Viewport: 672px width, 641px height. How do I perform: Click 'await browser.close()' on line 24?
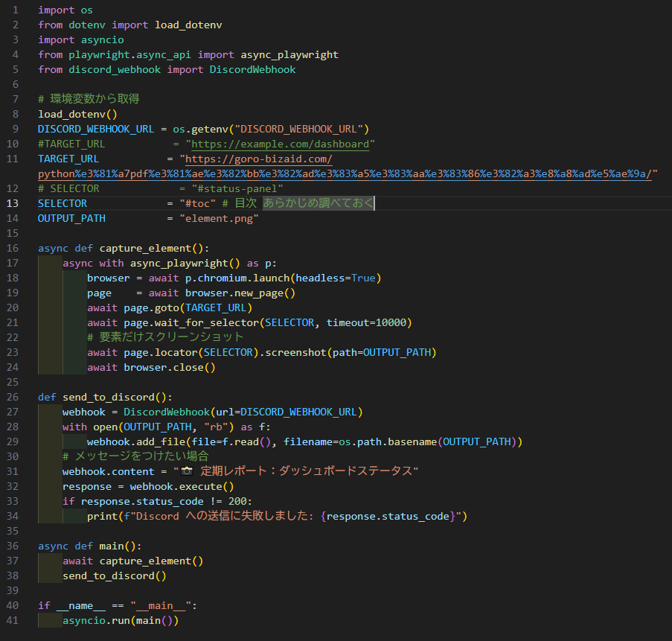tap(151, 368)
